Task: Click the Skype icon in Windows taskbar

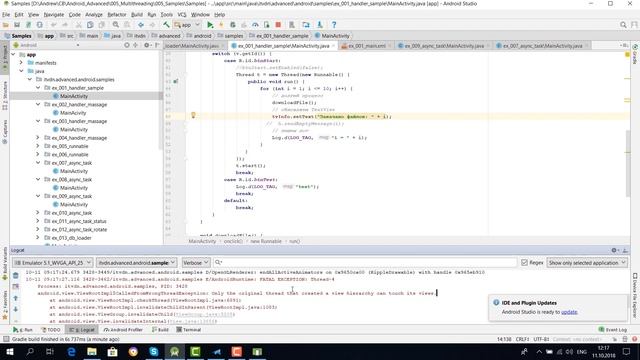Action: click(x=153, y=351)
